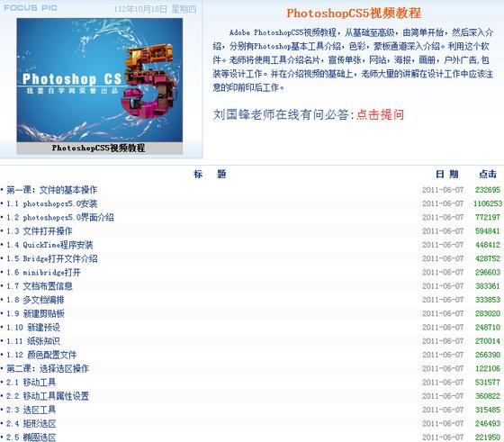The height and width of the screenshot is (442, 504).
Task: Open the PhotoshopCS5 tutorial cover thumbnail
Action: (100, 80)
